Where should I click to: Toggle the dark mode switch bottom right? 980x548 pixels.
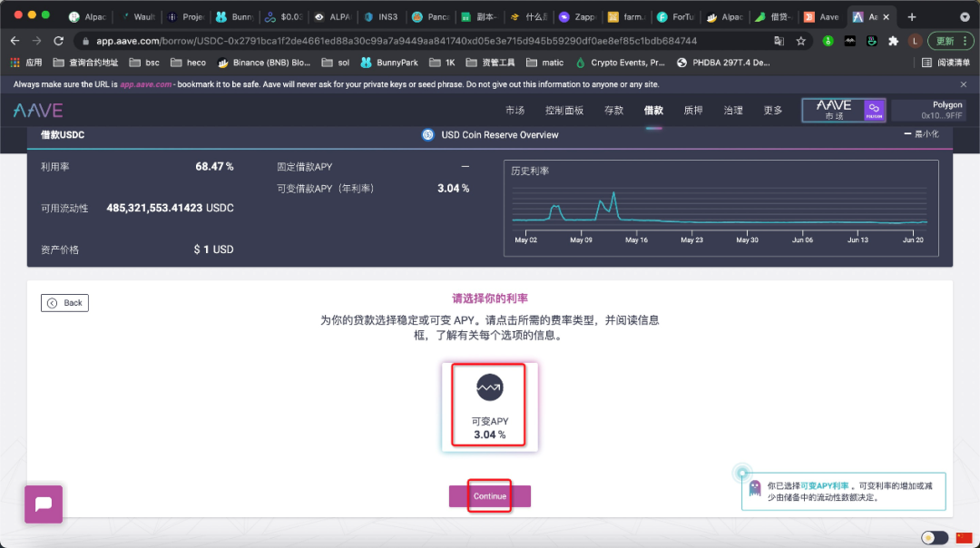coord(934,537)
